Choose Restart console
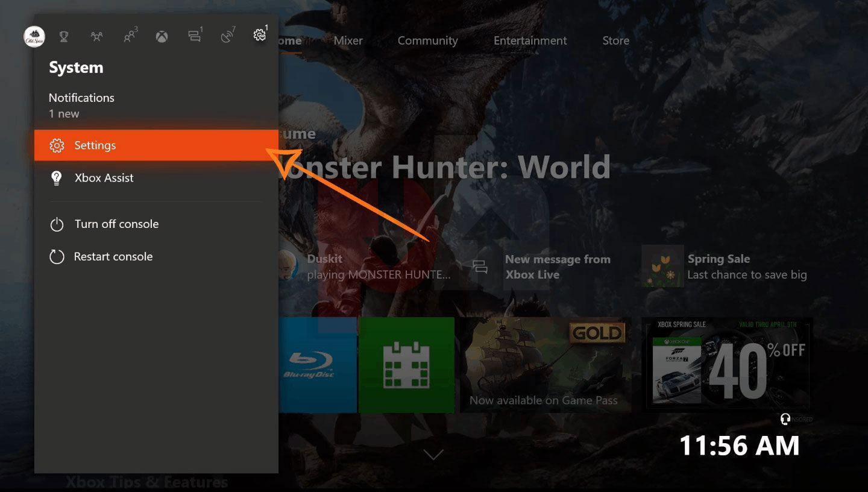 tap(156, 256)
